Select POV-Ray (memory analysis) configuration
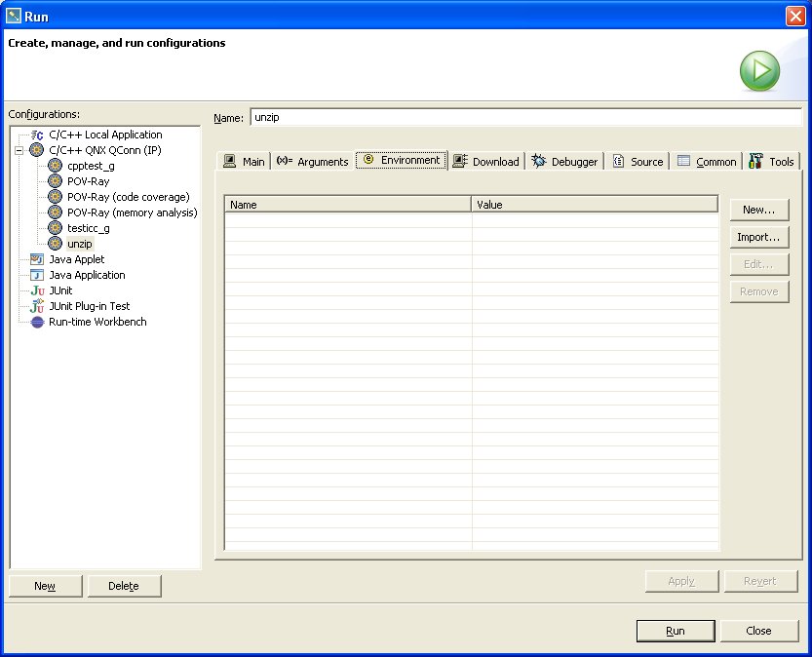Viewport: 812px width, 657px height. click(x=132, y=213)
